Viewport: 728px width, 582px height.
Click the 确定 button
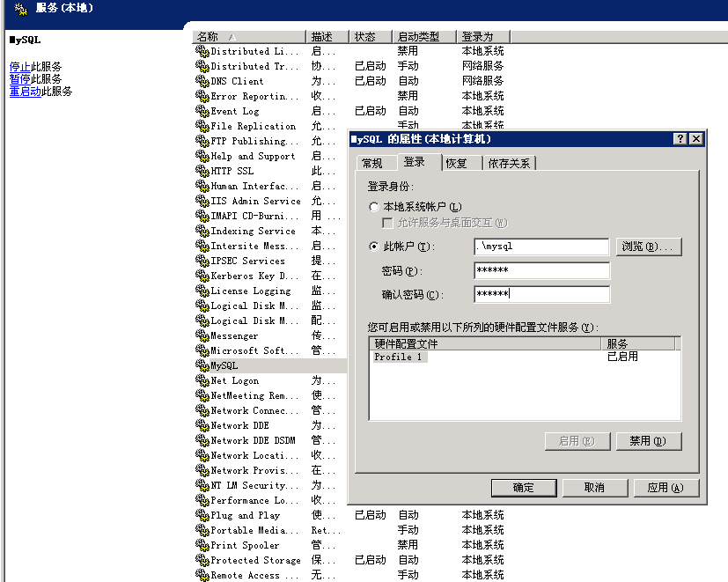point(524,488)
